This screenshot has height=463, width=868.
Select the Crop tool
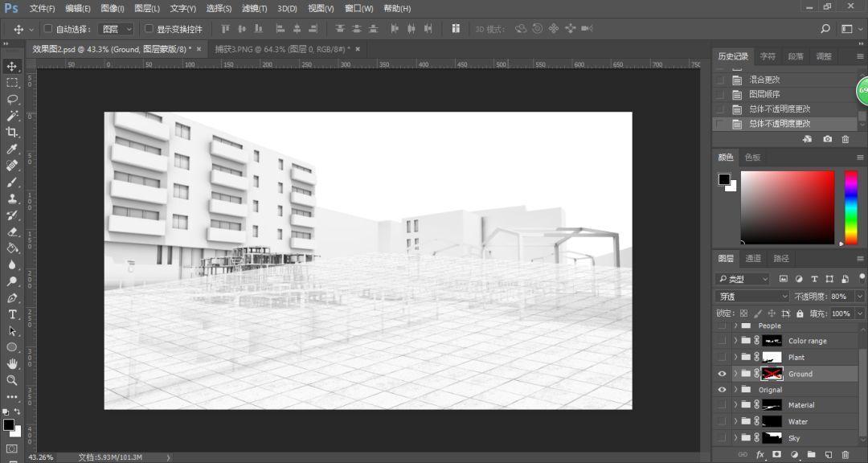11,133
